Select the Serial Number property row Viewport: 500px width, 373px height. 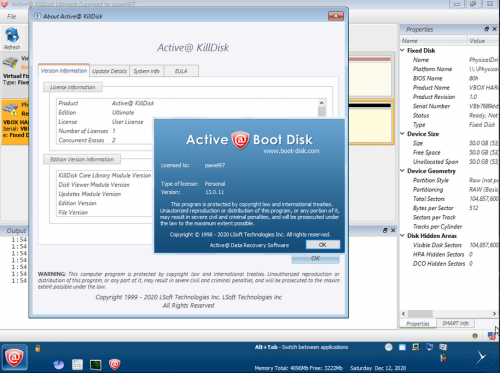[449, 106]
